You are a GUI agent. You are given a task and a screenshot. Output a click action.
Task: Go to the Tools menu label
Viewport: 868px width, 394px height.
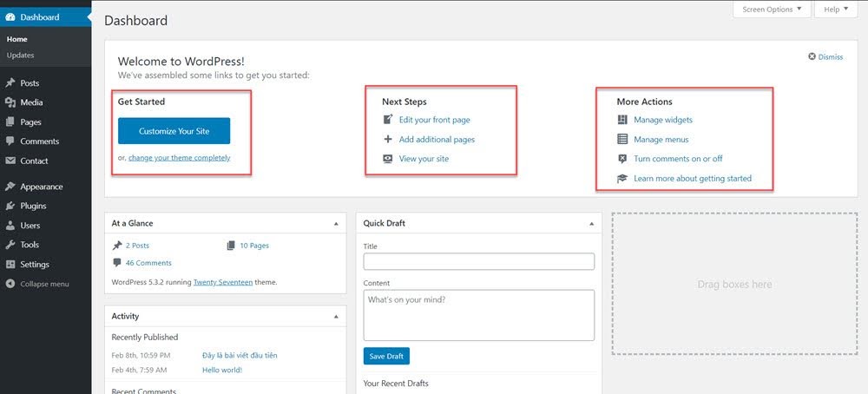(30, 245)
